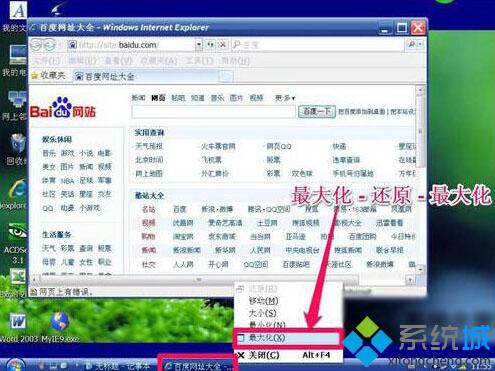Image resolution: width=495 pixels, height=371 pixels.
Task: Open Word 2003 desktop shortcut
Action: coord(18,321)
